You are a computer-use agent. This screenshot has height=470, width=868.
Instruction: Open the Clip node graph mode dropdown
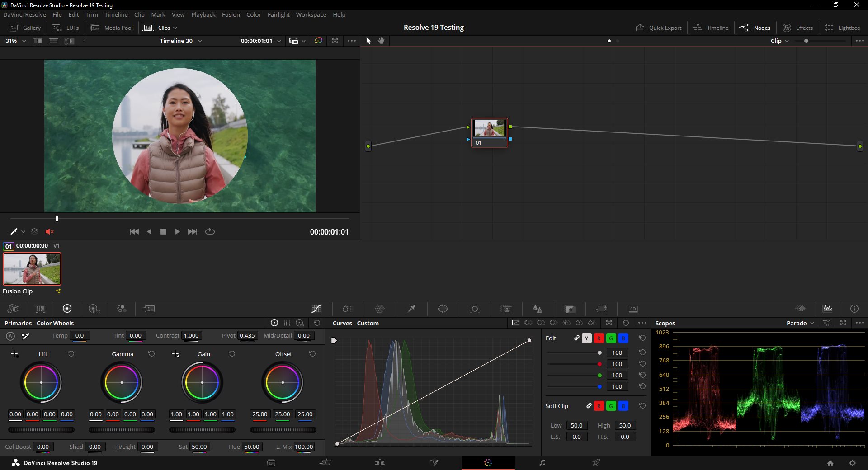tap(780, 41)
